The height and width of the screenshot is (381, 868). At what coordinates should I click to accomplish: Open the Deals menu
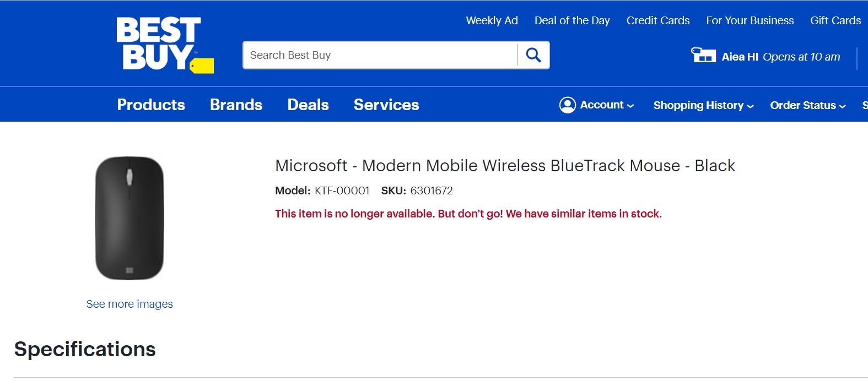[308, 105]
